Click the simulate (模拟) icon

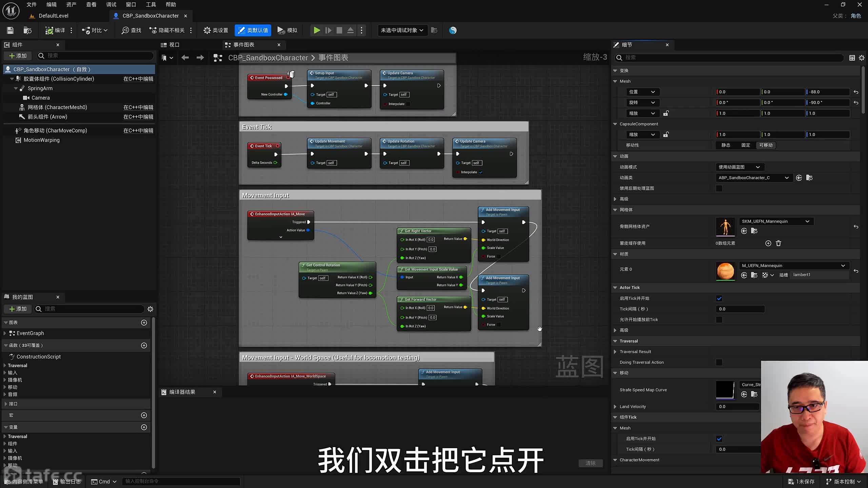281,30
